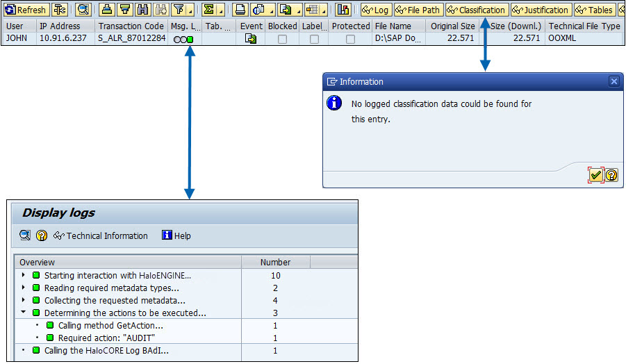Click the Refresh button

[x=26, y=10]
